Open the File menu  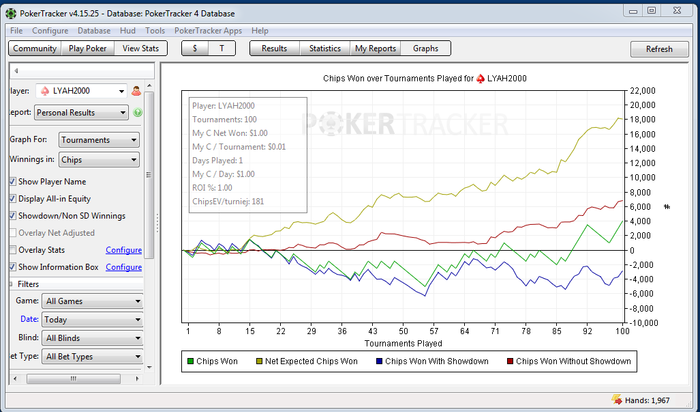click(16, 31)
